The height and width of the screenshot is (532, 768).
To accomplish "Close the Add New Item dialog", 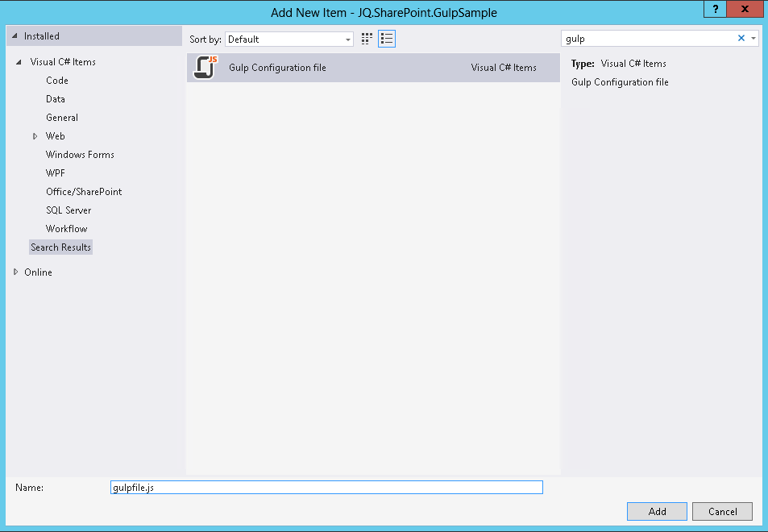I will click(745, 9).
